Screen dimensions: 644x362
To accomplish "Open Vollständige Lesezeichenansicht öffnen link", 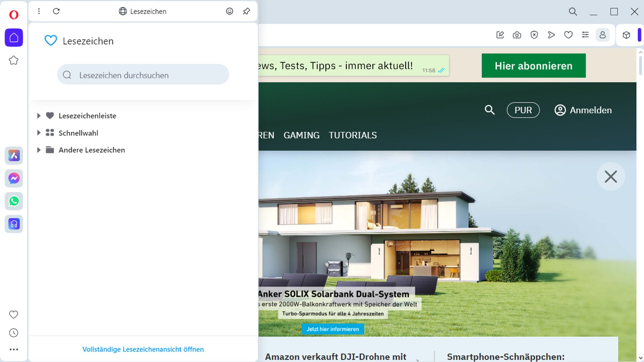I will pyautogui.click(x=143, y=349).
